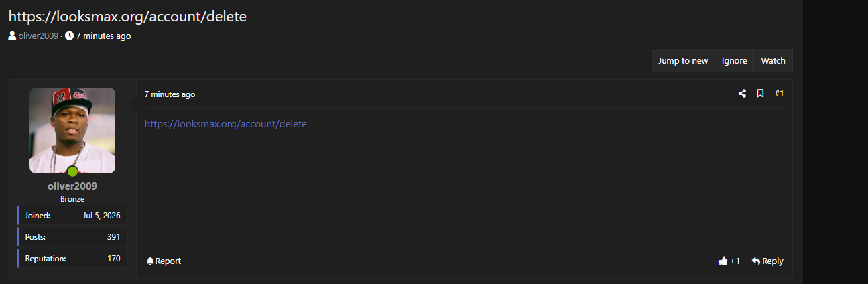Image resolution: width=868 pixels, height=284 pixels.
Task: Open the Posts count of 391
Action: click(x=73, y=237)
